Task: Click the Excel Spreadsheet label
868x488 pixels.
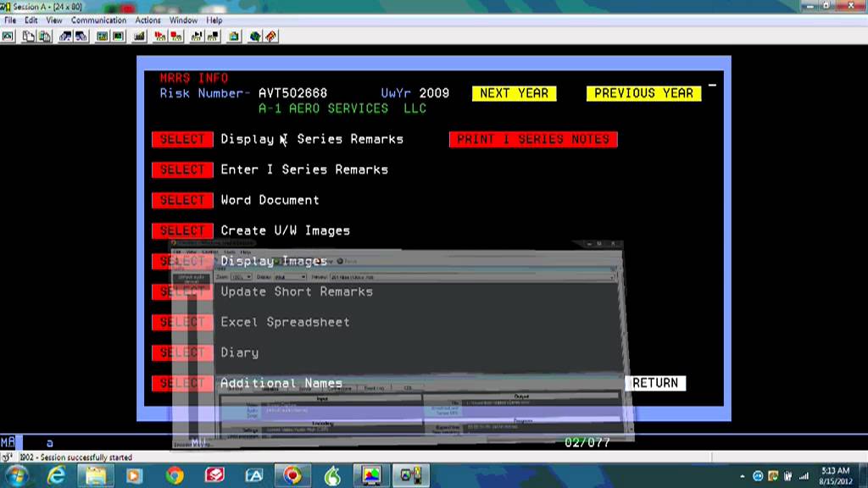Action: (285, 322)
